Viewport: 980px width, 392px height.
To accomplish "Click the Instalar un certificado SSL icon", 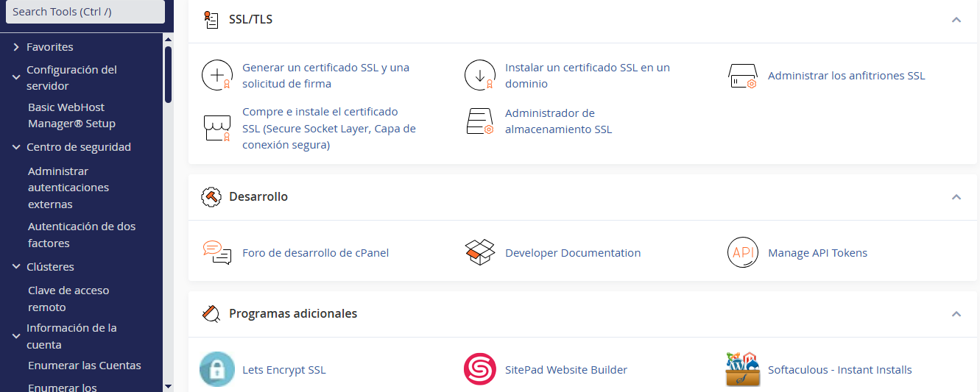I will click(480, 75).
